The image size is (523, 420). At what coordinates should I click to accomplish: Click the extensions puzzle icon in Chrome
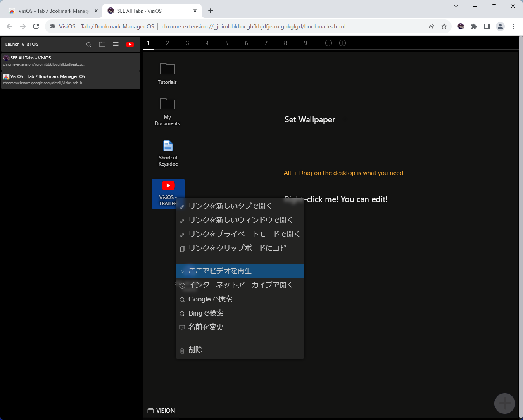click(473, 26)
